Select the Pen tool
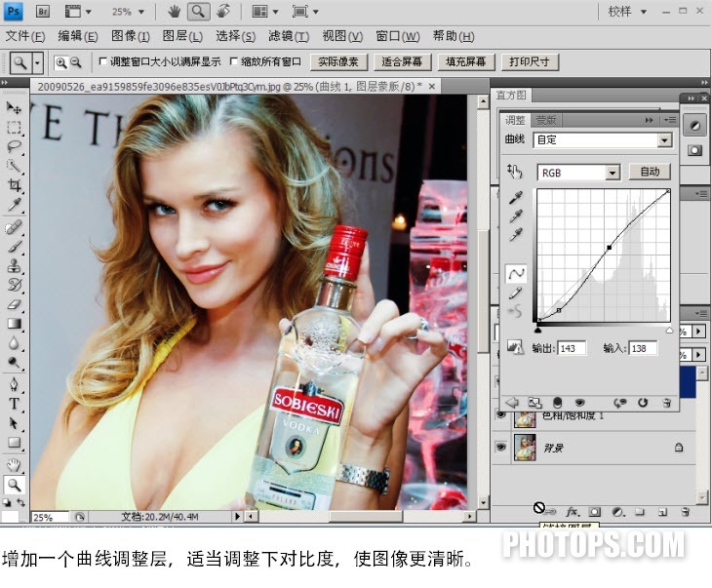Screen dimensions: 712x588 (x=14, y=384)
